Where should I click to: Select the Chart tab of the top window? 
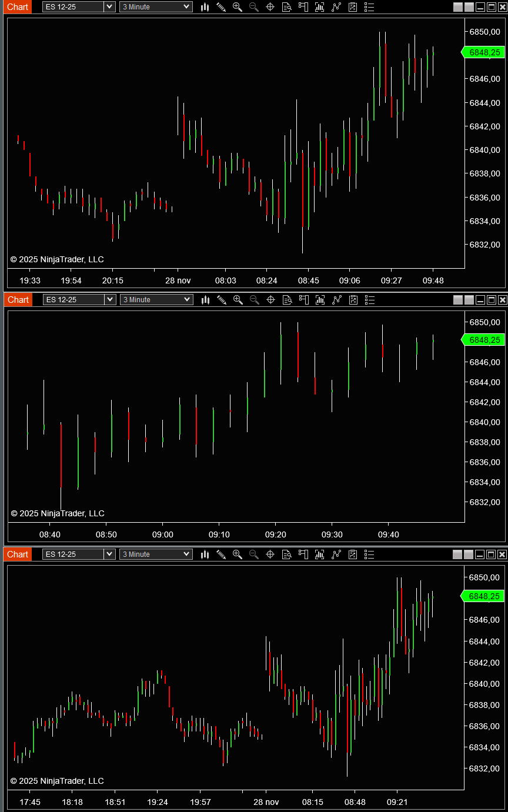coord(18,7)
